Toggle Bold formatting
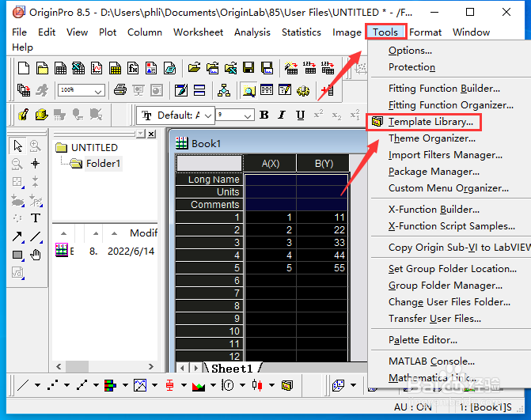 coord(264,115)
